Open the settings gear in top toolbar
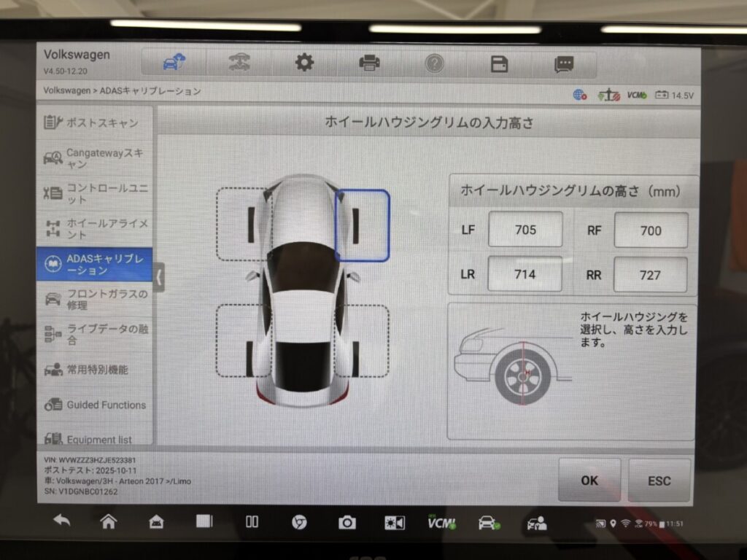 (304, 63)
